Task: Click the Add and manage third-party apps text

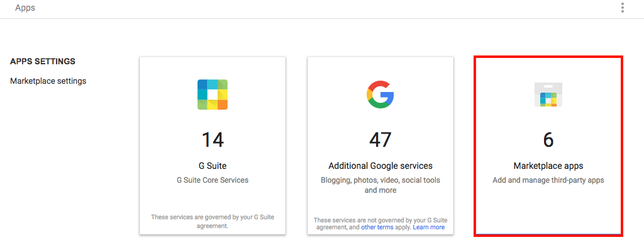Action: click(548, 180)
